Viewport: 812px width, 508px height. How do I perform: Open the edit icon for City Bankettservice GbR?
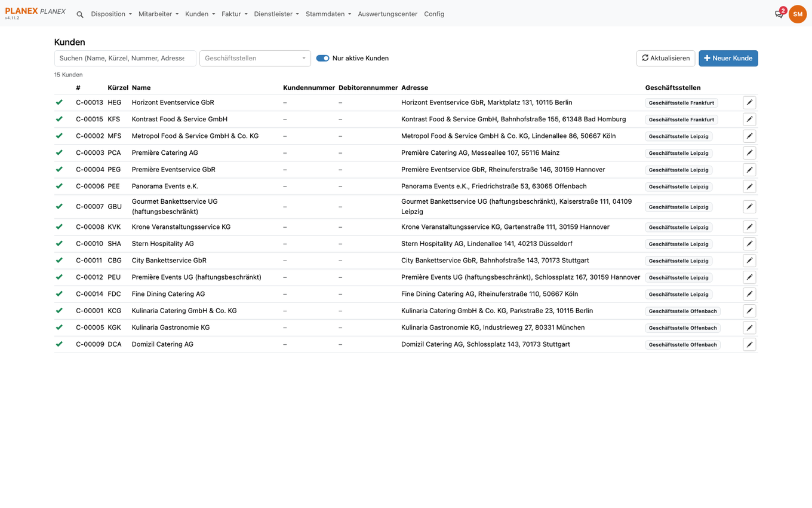click(749, 261)
